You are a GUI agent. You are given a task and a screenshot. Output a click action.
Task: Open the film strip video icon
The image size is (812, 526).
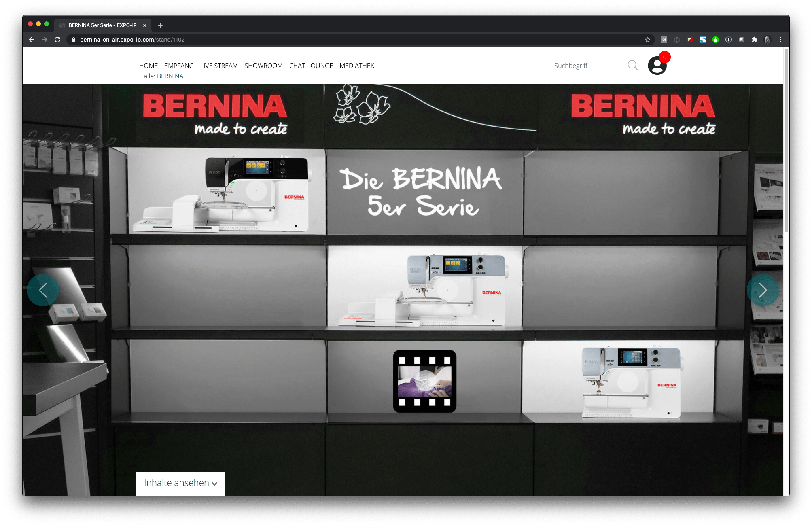pos(424,381)
